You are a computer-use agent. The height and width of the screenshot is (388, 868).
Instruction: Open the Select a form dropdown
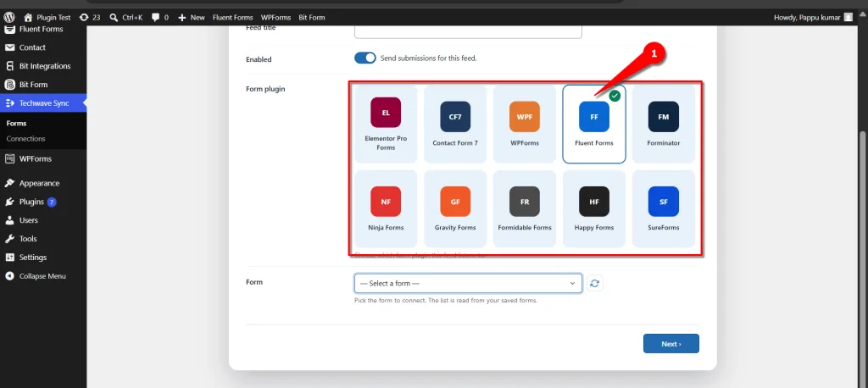click(x=468, y=284)
